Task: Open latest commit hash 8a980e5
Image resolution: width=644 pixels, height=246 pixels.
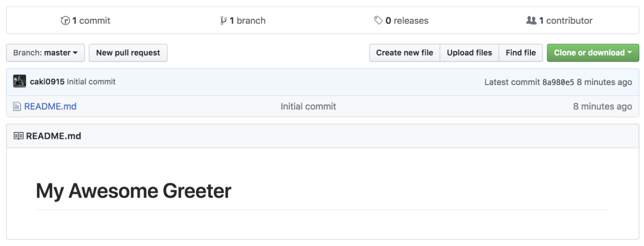Action: pos(558,82)
